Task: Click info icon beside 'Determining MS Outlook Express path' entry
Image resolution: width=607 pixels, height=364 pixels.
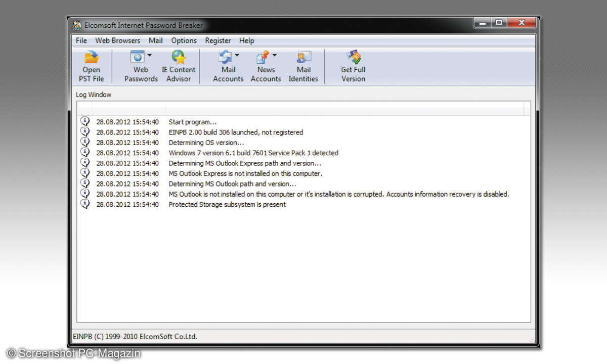Action: coord(85,163)
